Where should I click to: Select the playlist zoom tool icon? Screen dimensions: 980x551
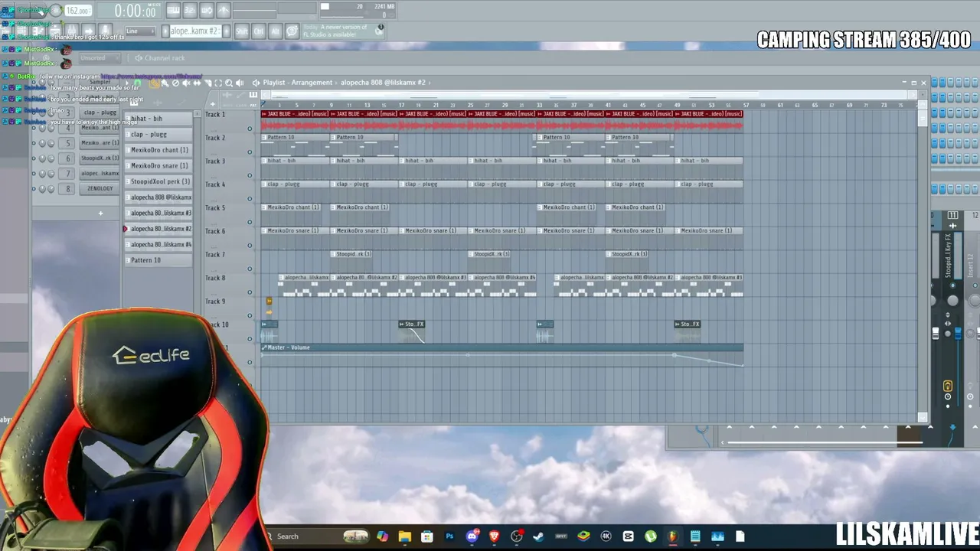(229, 83)
